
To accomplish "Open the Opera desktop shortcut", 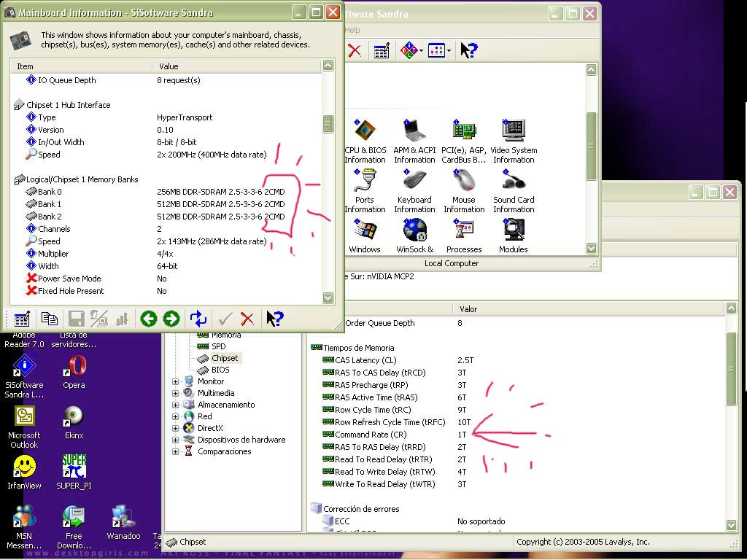I will (x=74, y=371).
